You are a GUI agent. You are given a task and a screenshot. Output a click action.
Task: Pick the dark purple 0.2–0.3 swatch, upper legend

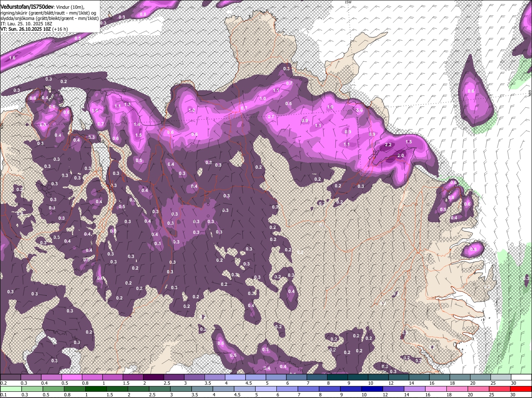pos(10,377)
